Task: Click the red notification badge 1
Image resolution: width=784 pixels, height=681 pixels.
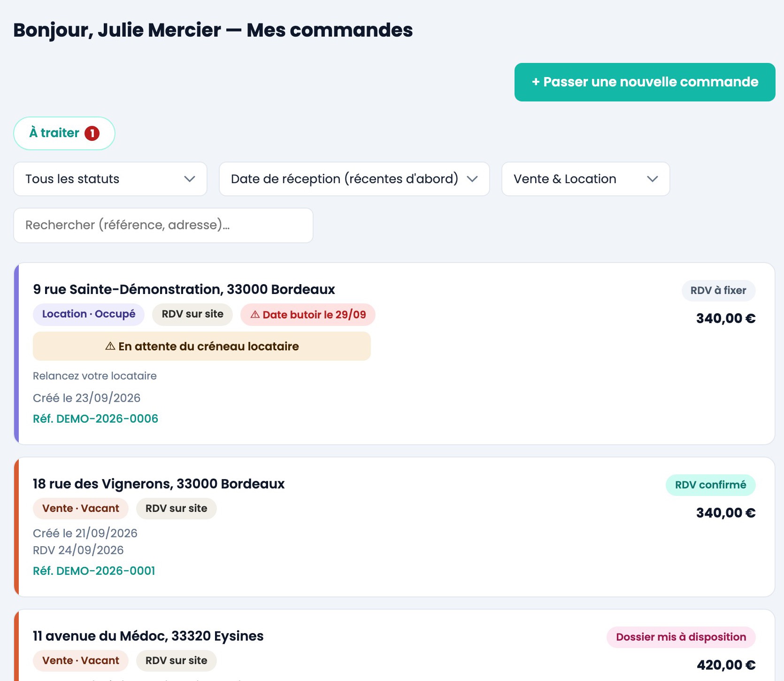Action: (x=92, y=133)
